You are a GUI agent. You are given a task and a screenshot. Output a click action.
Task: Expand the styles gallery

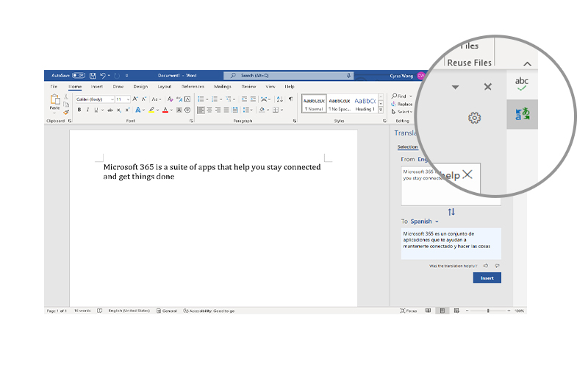pyautogui.click(x=381, y=110)
